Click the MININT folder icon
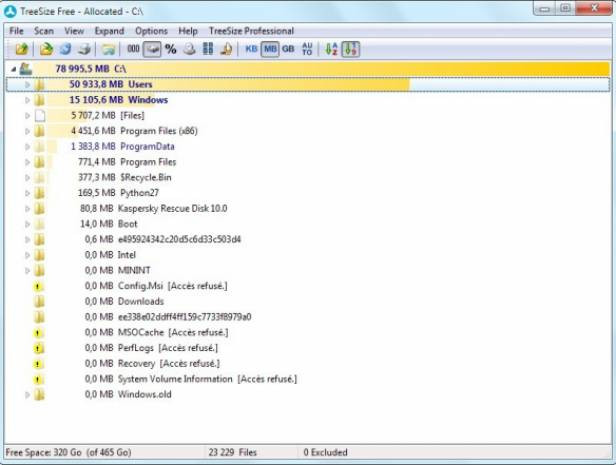The image size is (616, 465). (x=39, y=271)
